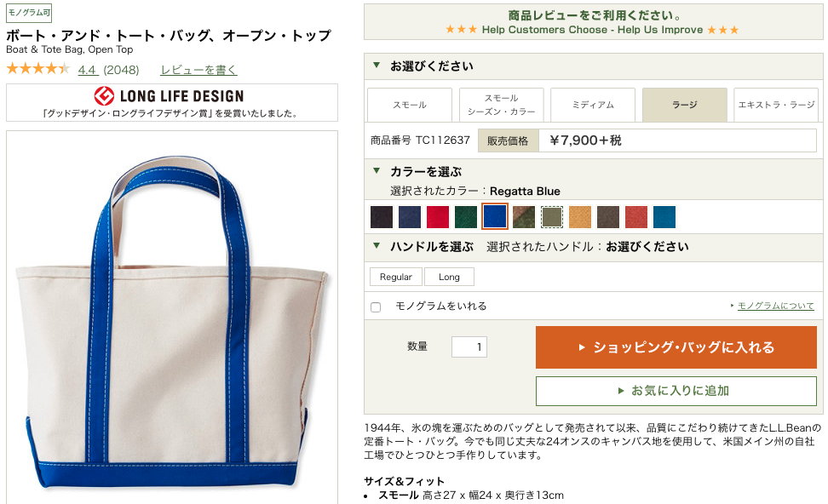Choose the black color swatch

click(x=382, y=217)
